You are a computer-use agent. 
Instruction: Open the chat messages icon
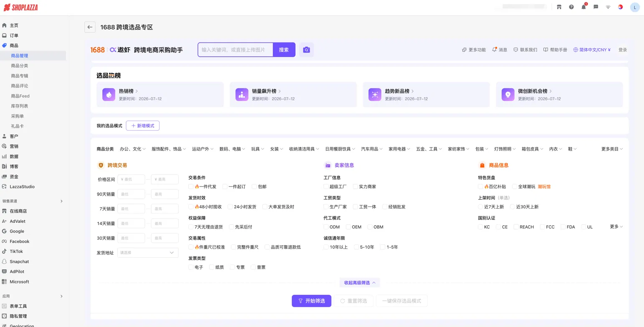[596, 7]
